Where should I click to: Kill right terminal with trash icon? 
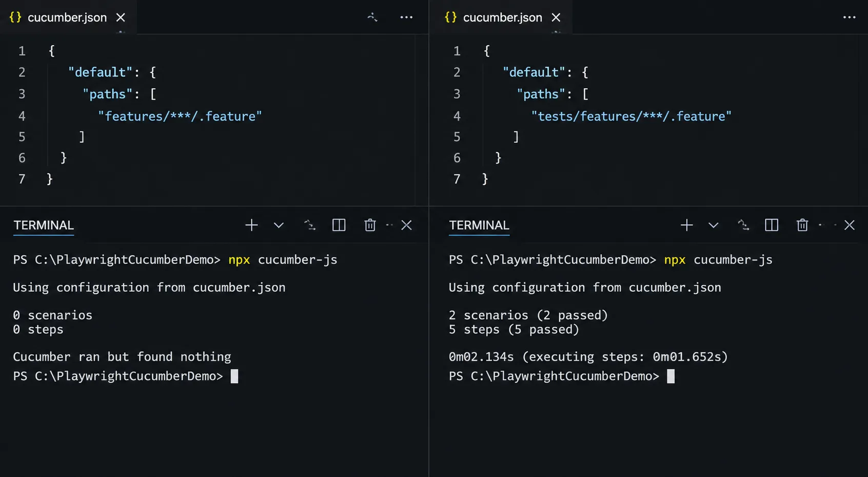click(x=802, y=225)
